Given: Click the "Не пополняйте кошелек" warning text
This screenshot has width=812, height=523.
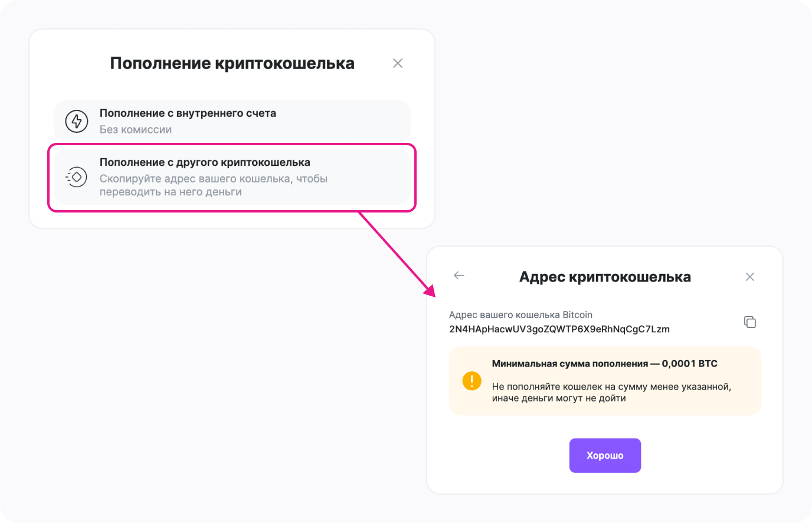Looking at the screenshot, I should click(611, 393).
